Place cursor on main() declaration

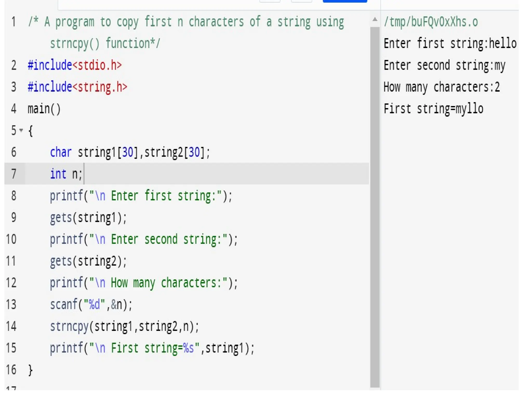pyautogui.click(x=44, y=109)
